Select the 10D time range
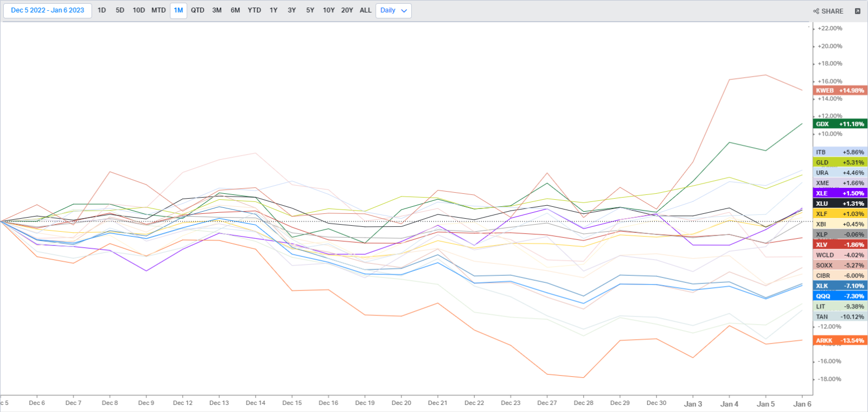868x412 pixels. click(139, 10)
